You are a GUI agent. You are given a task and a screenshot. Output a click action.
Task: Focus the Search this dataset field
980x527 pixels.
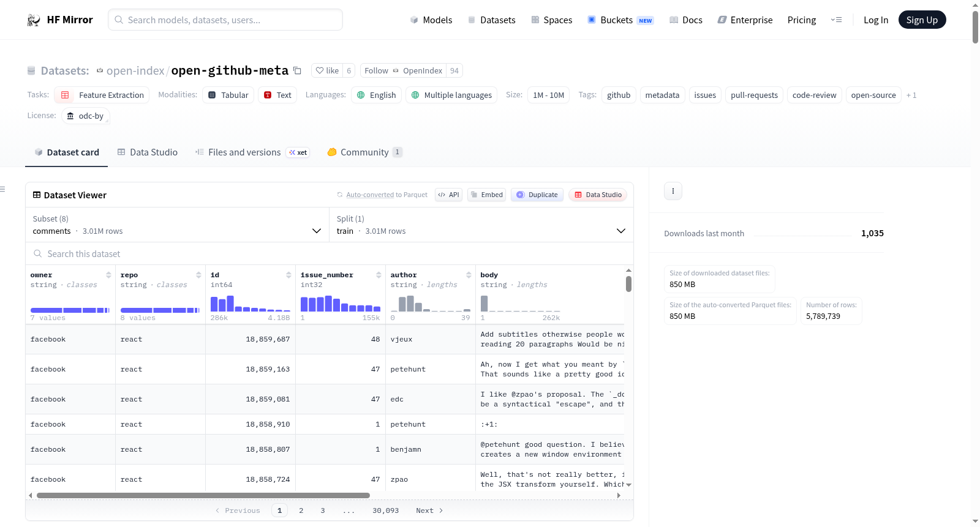(330, 253)
